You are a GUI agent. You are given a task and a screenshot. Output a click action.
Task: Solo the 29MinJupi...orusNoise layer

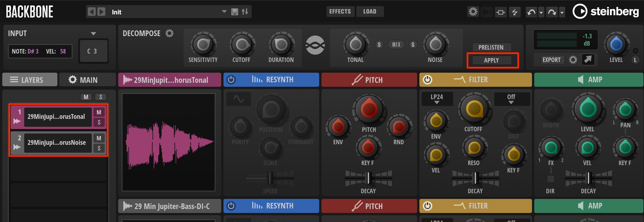tap(99, 148)
